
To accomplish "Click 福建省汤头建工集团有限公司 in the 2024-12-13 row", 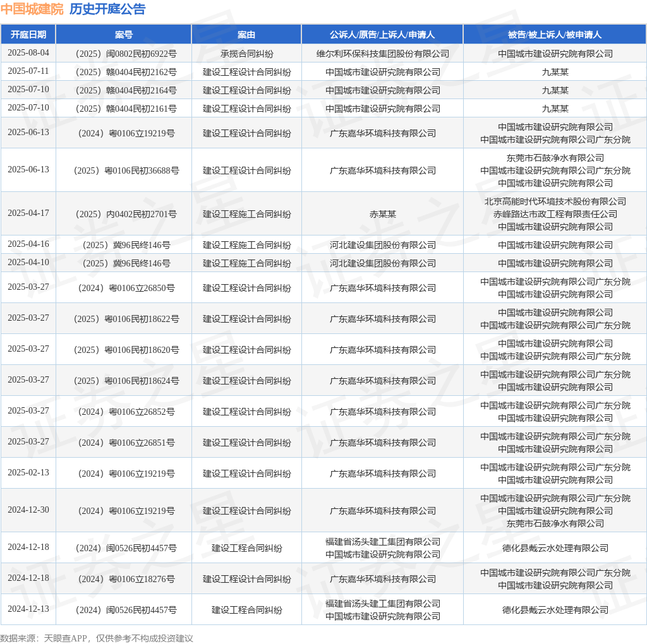I will (x=382, y=604).
